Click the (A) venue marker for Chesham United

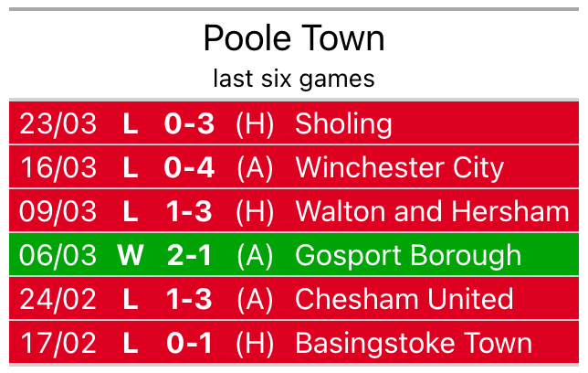[x=255, y=300]
